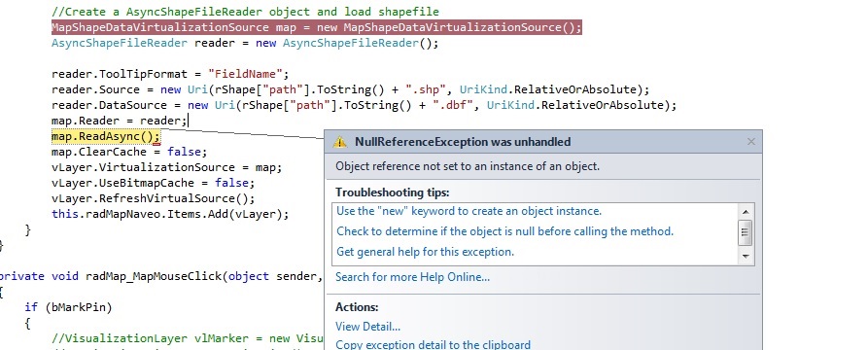Click the 'map.ClearCache = false;' line
This screenshot has height=350, width=868.
click(x=129, y=152)
